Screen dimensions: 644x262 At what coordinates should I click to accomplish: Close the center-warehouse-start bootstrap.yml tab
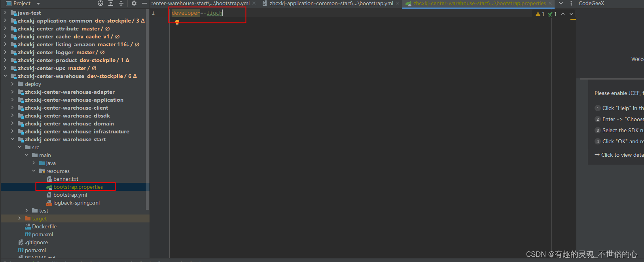point(254,3)
